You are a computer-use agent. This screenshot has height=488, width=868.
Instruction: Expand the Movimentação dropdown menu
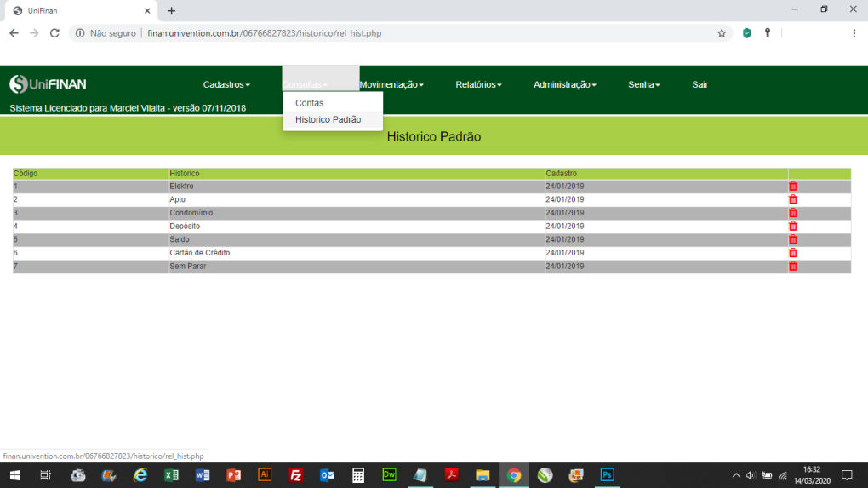click(391, 85)
